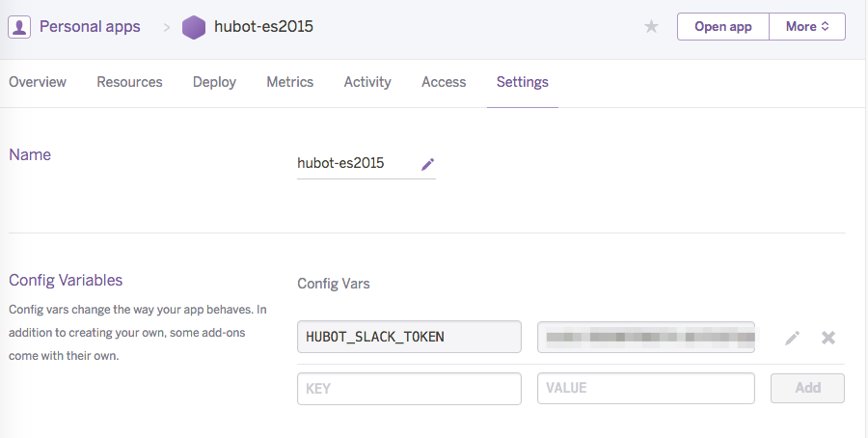Image resolution: width=868 pixels, height=438 pixels.
Task: Focus the KEY input field
Action: 409,389
